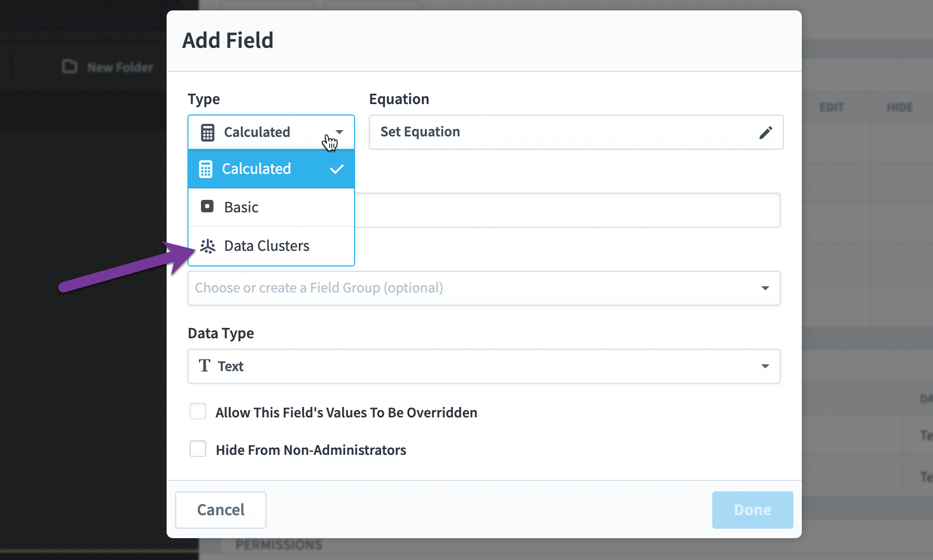Click the calculator icon in Type selector
The width and height of the screenshot is (933, 560).
tap(208, 133)
